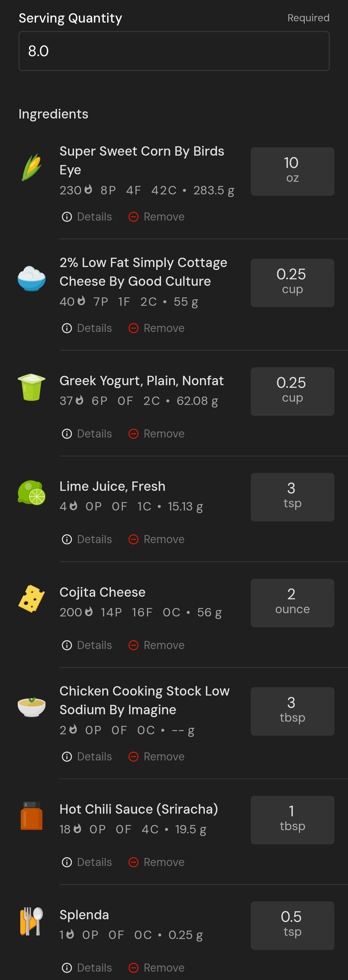Remove the Greek Yogurt ingredient
348x980 pixels.
157,434
